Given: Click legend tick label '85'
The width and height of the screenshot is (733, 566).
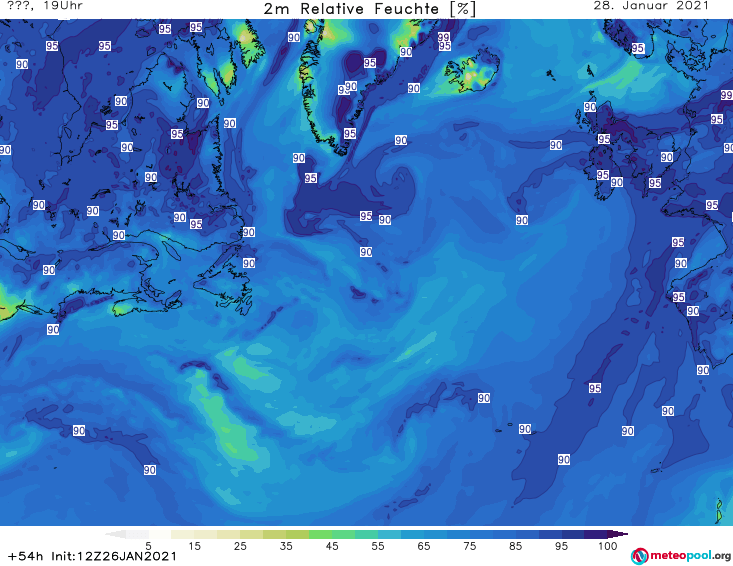Looking at the screenshot, I should [x=516, y=546].
